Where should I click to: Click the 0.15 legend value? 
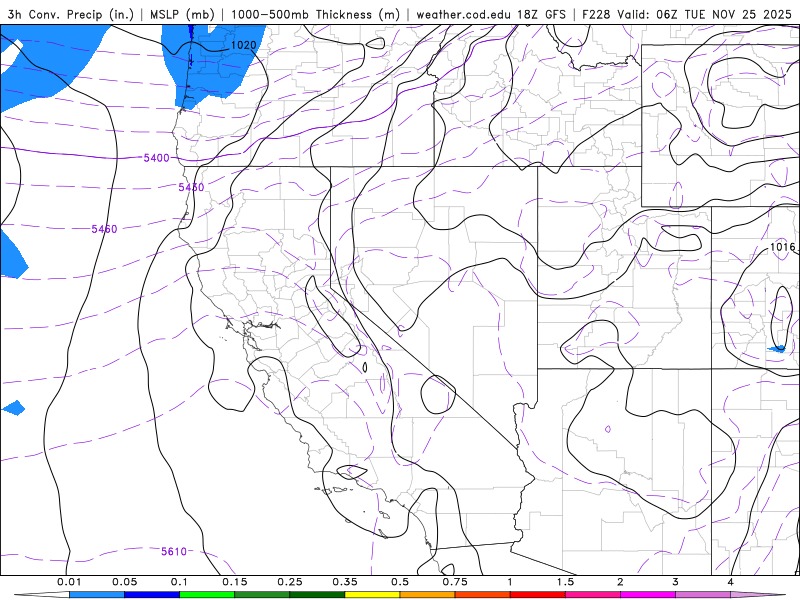(235, 582)
